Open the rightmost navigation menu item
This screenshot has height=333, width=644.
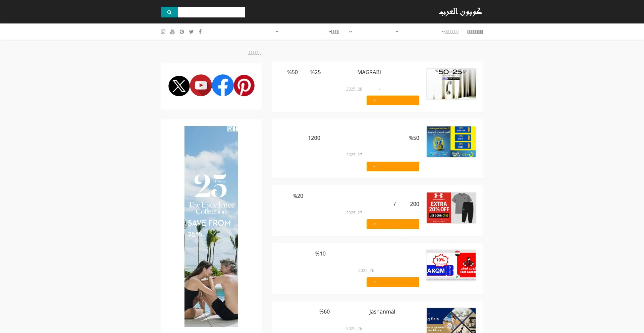475,32
